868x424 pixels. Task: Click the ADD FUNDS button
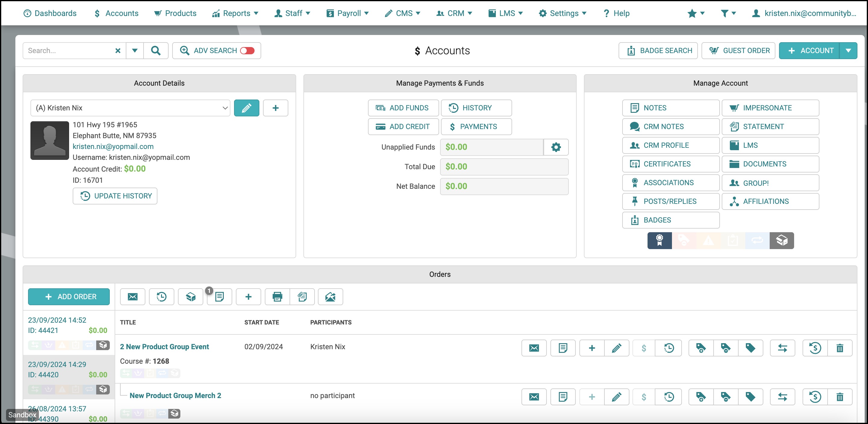pos(403,108)
